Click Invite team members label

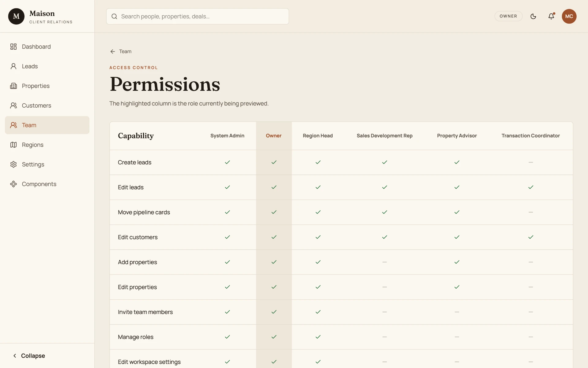[145, 312]
